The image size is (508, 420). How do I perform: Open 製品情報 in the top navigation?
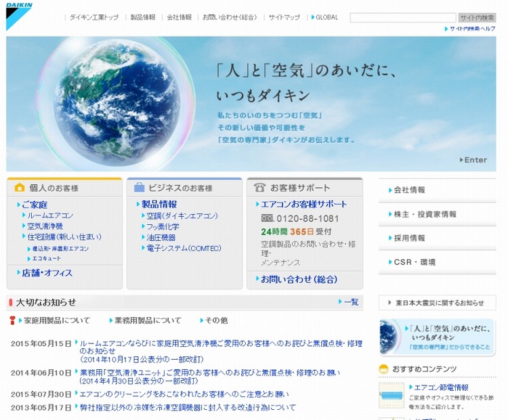143,18
